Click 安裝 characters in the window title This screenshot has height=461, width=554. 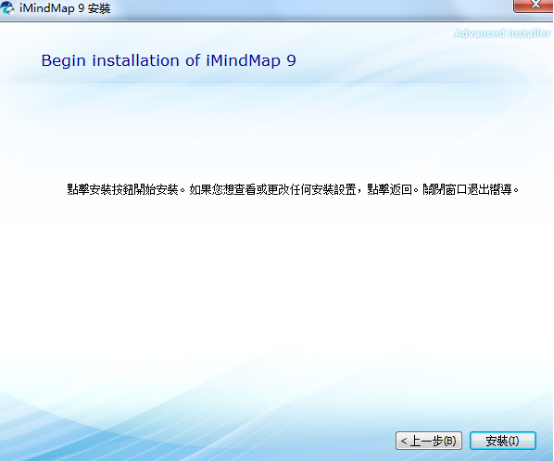(99, 8)
